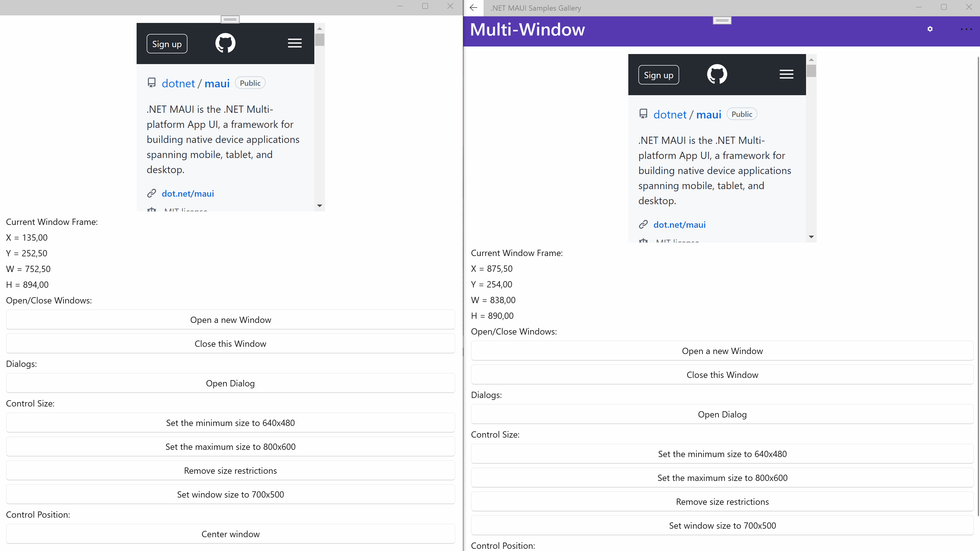Screen dimensions: 980x551
Task: Click GitHub logo in right window webview
Action: tap(717, 74)
